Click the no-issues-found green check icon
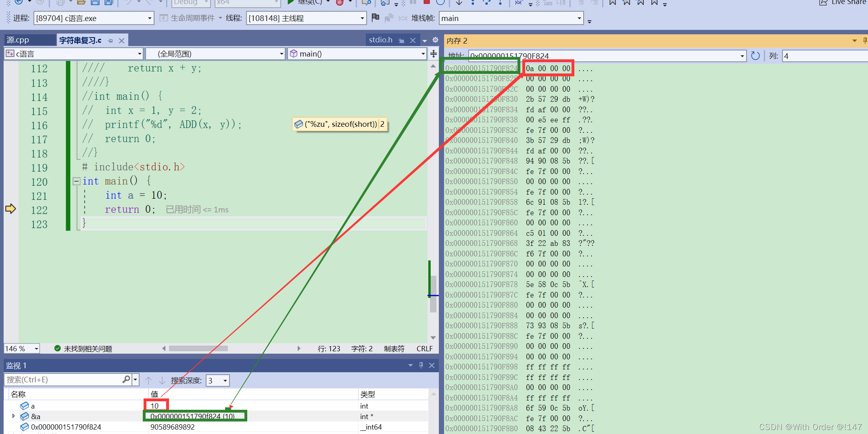The image size is (868, 434). pos(57,348)
